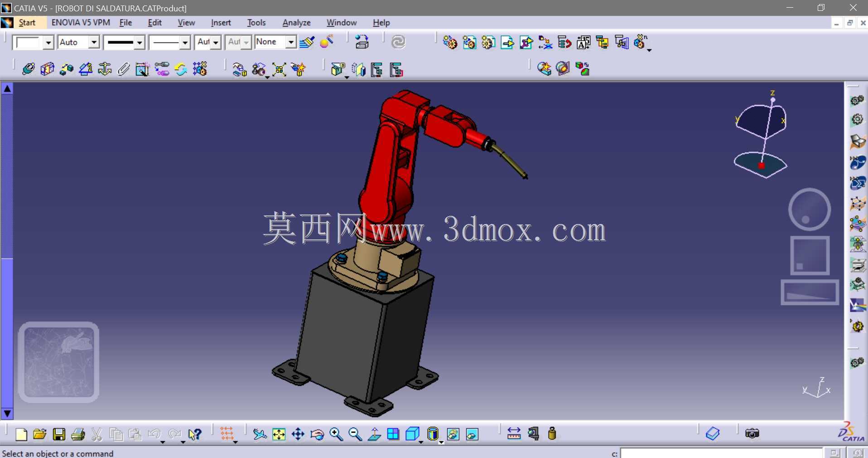Image resolution: width=868 pixels, height=458 pixels.
Task: Click the Capture camera icon
Action: [752, 434]
